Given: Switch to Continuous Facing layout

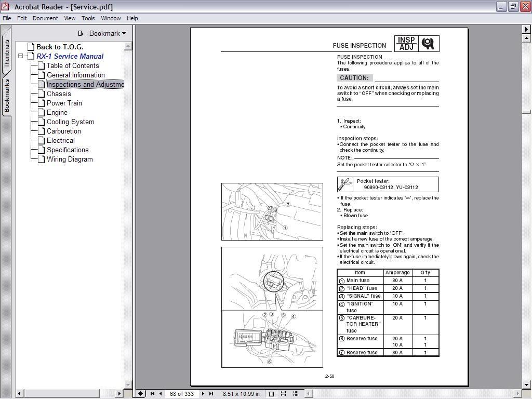Looking at the screenshot, I should point(296,394).
